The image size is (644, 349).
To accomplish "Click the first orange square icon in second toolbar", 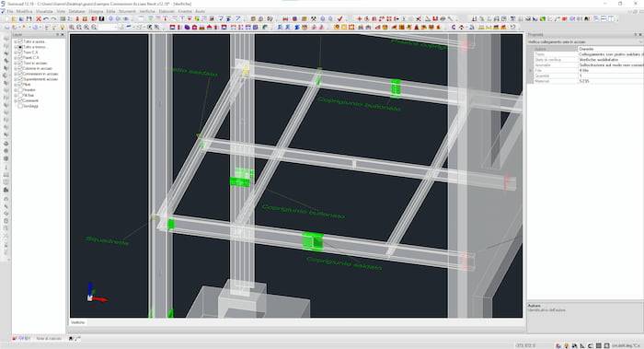I will 337,27.
